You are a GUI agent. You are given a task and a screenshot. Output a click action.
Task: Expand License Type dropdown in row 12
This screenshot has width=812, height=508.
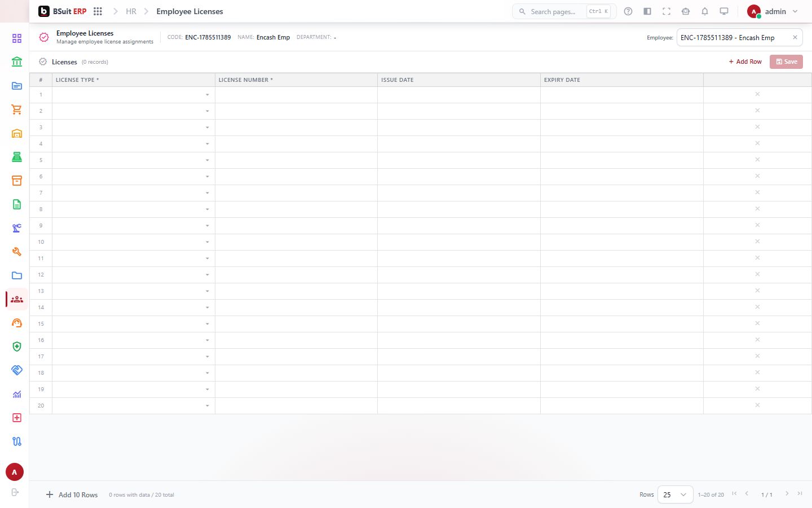(x=208, y=275)
